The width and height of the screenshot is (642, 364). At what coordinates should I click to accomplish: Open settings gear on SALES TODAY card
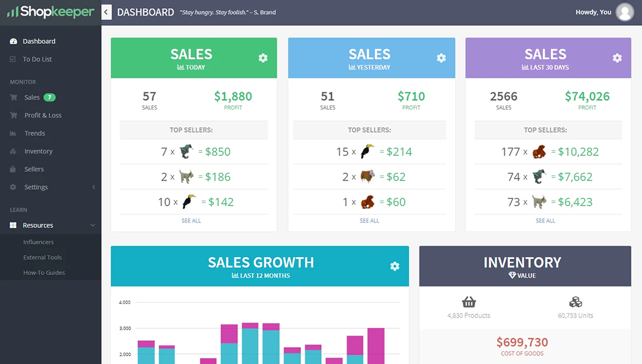pos(263,57)
